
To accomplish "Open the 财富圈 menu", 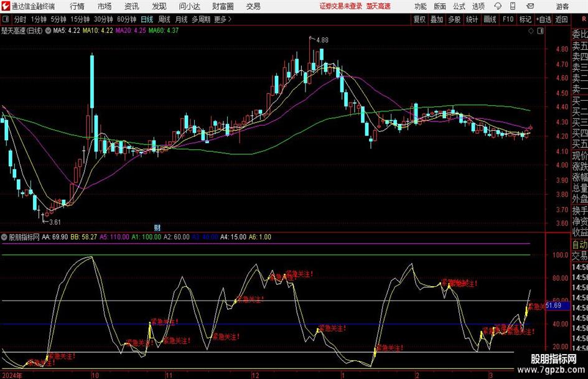I will pos(223,6).
